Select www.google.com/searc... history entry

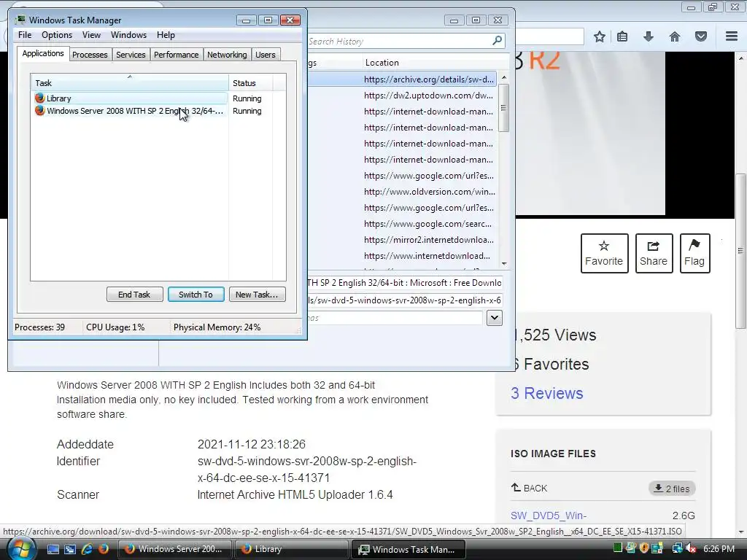coord(402,223)
